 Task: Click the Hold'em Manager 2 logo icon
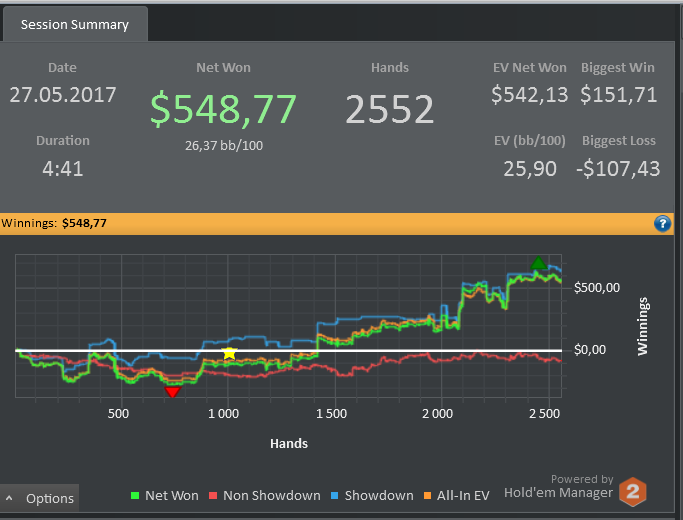632,492
